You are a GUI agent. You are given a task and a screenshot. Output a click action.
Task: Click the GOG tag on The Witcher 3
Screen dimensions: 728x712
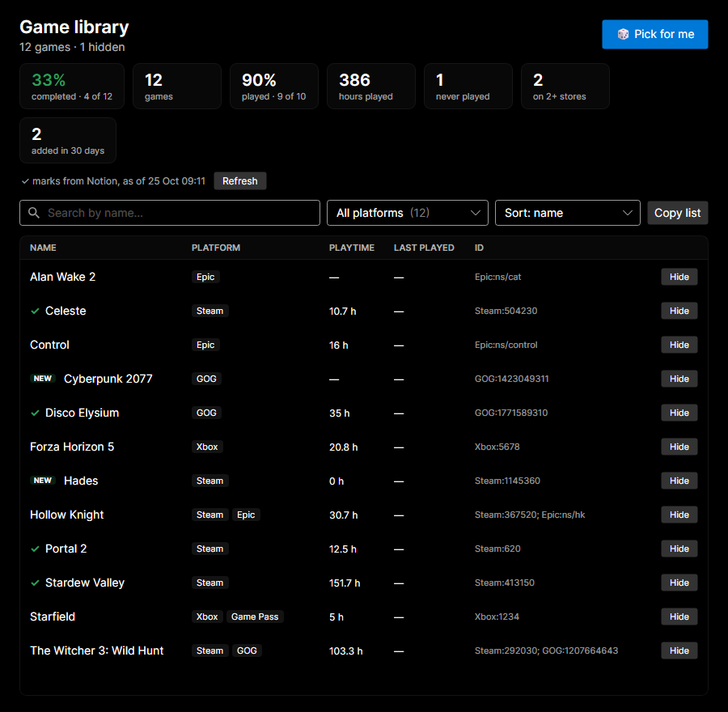click(x=247, y=651)
